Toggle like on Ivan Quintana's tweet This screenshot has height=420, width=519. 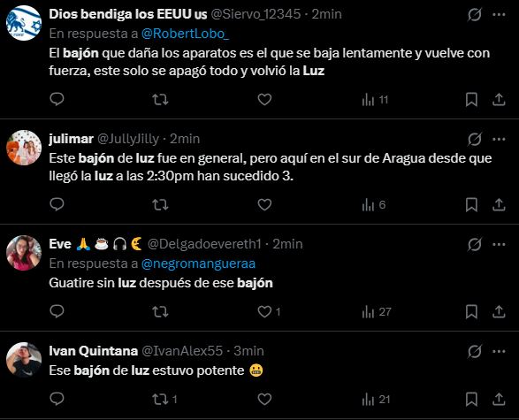tap(264, 399)
